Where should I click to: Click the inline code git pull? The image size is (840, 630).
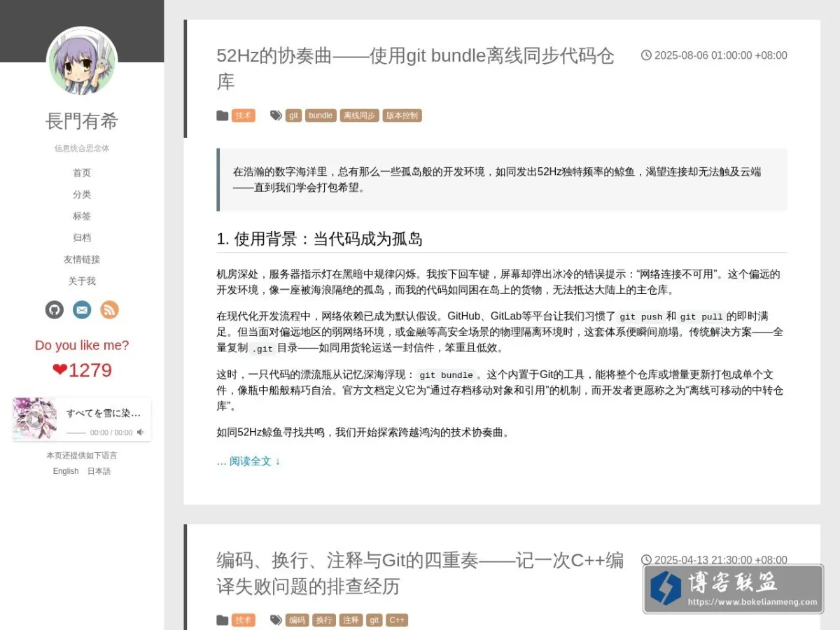[701, 317]
